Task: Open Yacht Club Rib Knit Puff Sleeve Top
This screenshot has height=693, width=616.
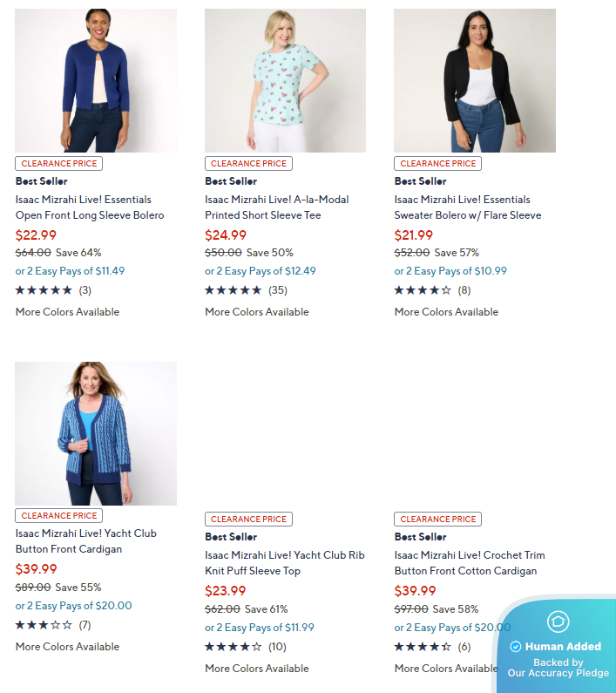Action: 285,563
